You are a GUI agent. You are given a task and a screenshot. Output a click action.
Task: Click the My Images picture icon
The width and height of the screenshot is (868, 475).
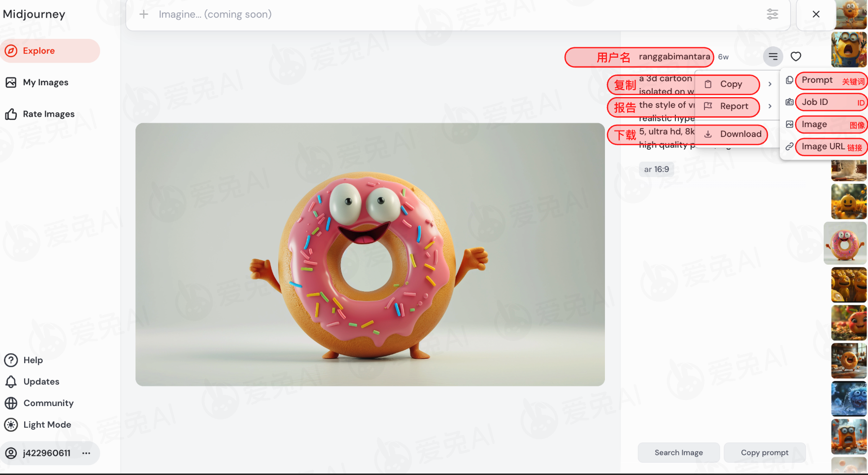(x=11, y=82)
